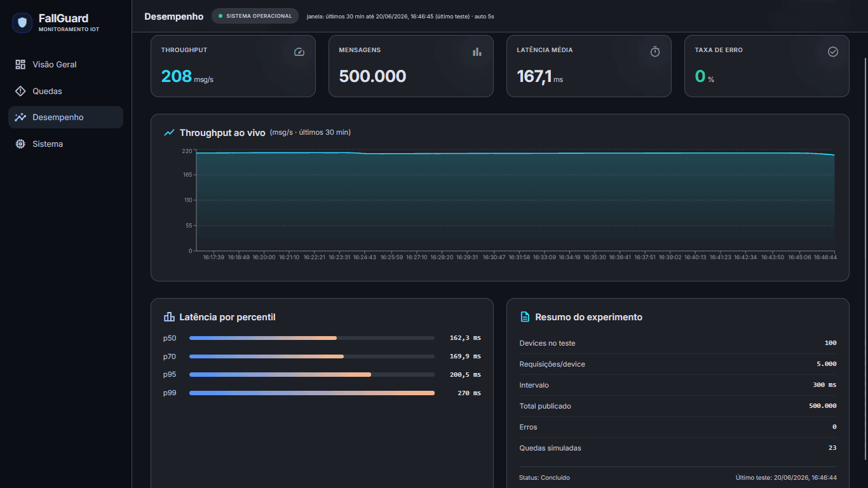Click the 0 % error rate value
The height and width of the screenshot is (488, 868).
705,77
